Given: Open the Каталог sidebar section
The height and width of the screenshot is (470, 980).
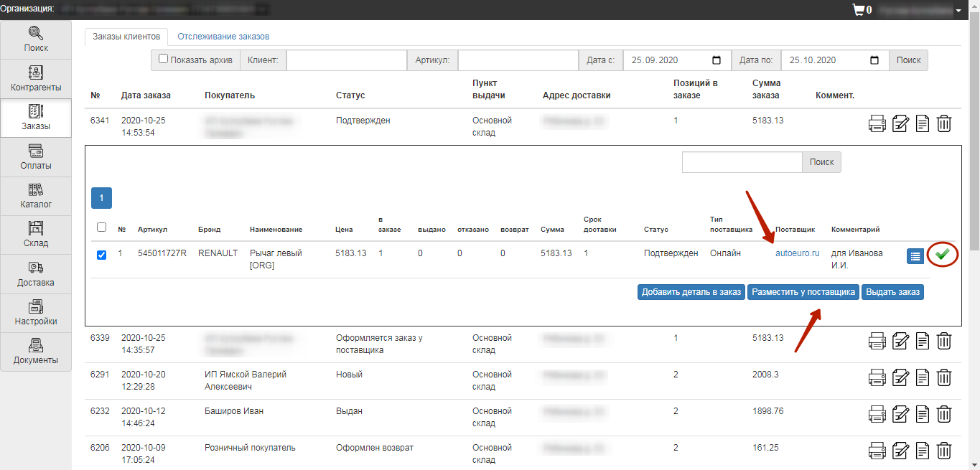Looking at the screenshot, I should click(36, 196).
